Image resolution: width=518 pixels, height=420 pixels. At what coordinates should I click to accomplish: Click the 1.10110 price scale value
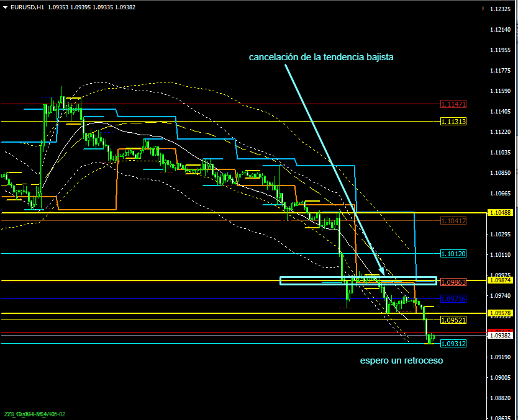pyautogui.click(x=500, y=255)
